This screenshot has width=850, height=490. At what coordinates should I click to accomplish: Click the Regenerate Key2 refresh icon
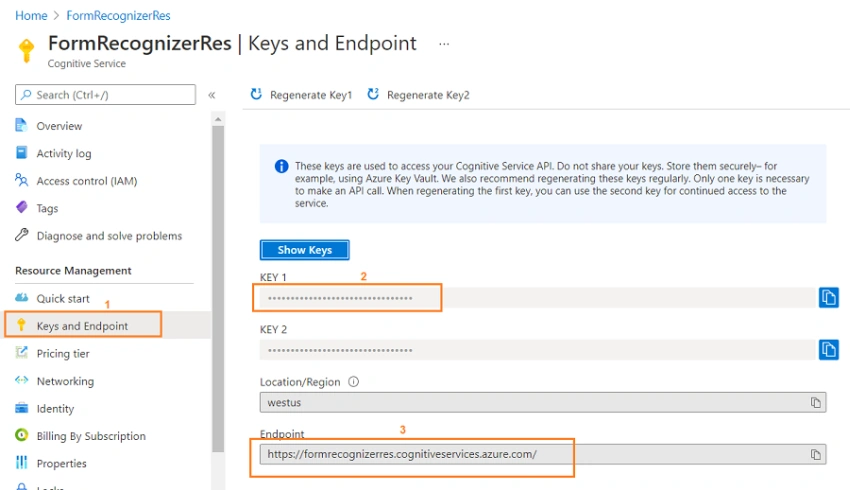coord(373,94)
